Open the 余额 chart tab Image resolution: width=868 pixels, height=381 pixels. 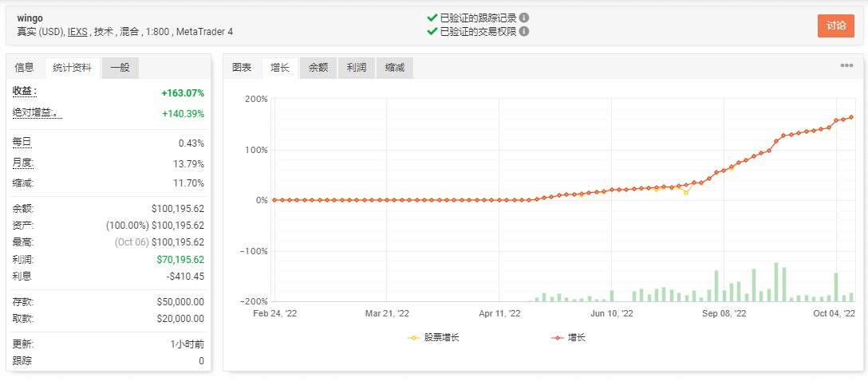tap(318, 68)
